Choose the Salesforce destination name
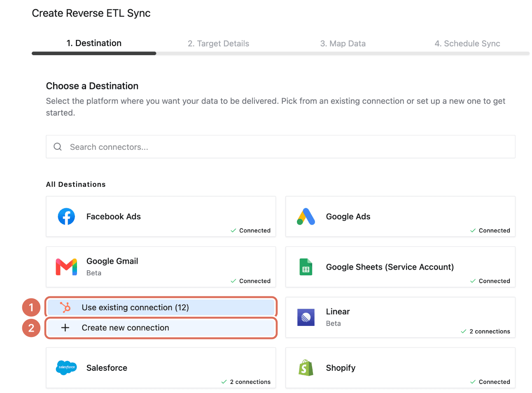The height and width of the screenshot is (393, 532). pyautogui.click(x=107, y=368)
